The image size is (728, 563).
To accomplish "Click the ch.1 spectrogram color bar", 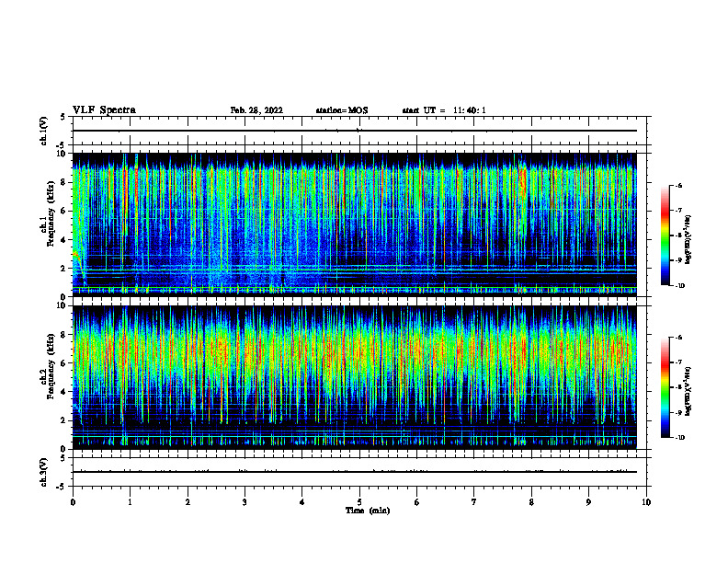I will tap(665, 236).
